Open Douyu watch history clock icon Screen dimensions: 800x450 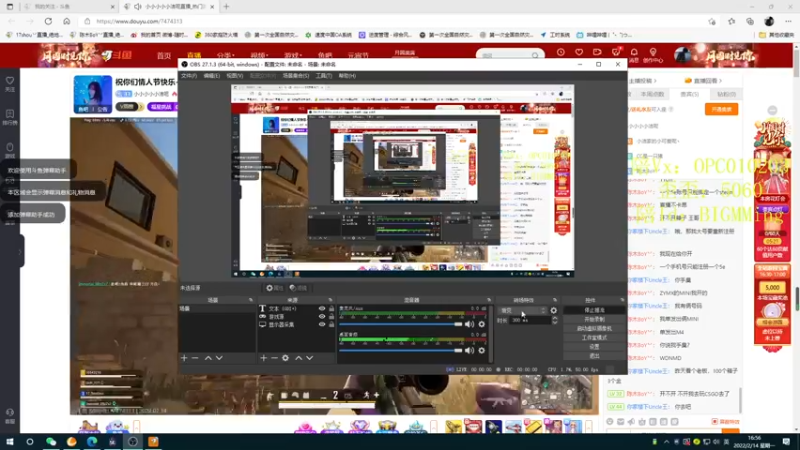560,53
